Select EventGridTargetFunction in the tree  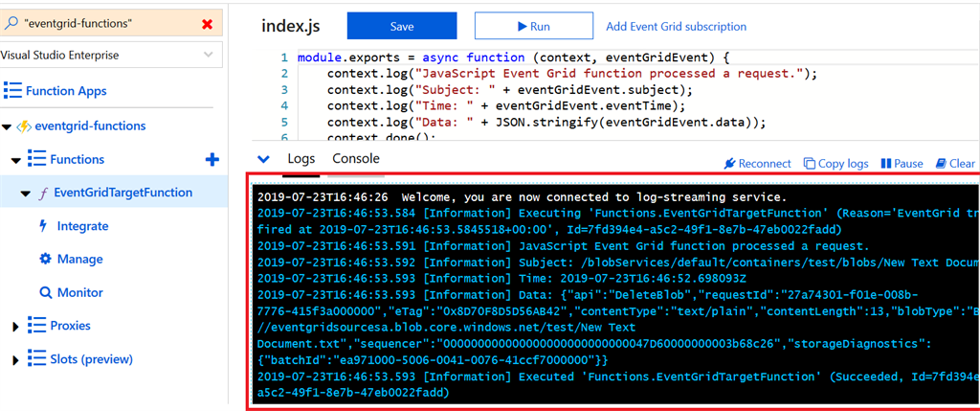click(x=122, y=193)
